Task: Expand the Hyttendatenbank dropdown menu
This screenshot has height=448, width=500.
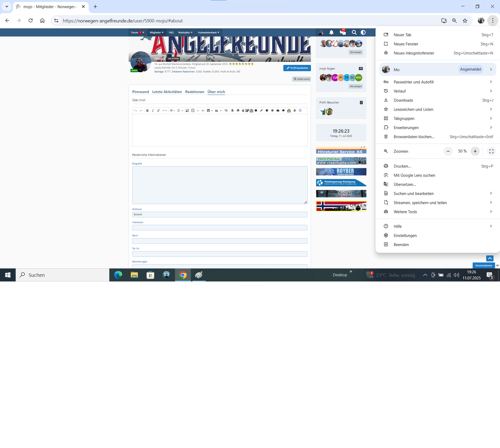Action: pos(208,32)
